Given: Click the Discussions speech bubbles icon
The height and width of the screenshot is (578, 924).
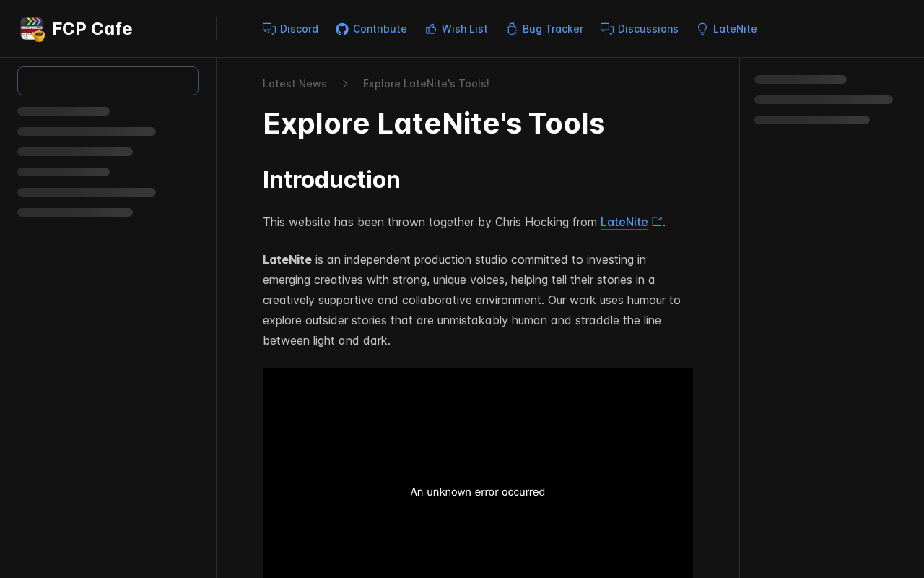Looking at the screenshot, I should pos(607,29).
